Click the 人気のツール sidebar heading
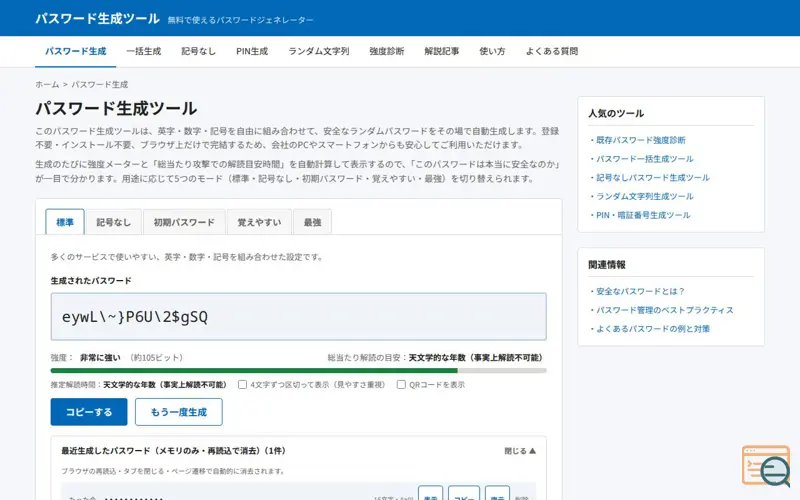 click(616, 113)
